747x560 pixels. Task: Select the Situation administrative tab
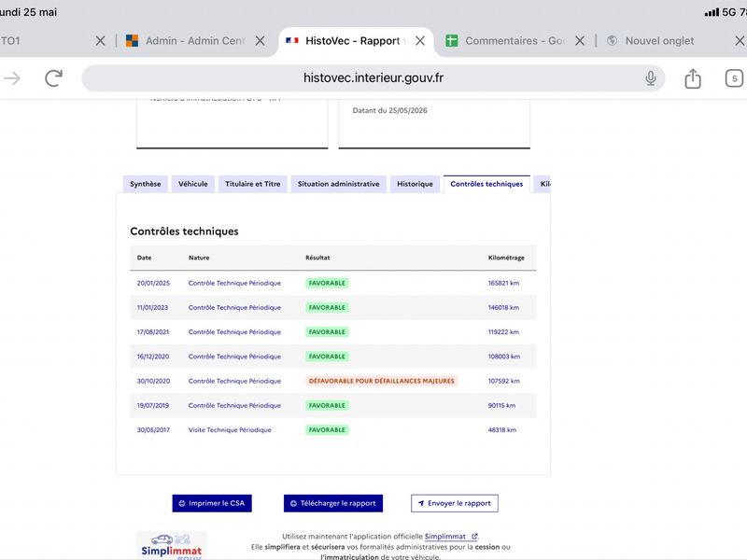339,184
